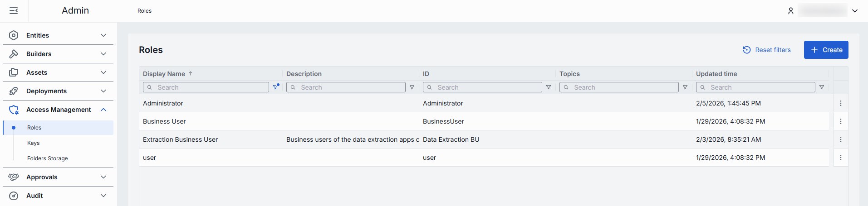Image resolution: width=868 pixels, height=206 pixels.
Task: Open the account dropdown chevron
Action: tap(855, 11)
